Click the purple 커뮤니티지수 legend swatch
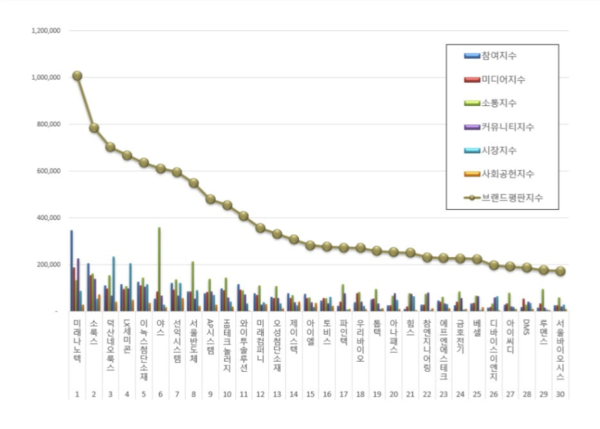This screenshot has height=429, width=600. click(x=470, y=127)
